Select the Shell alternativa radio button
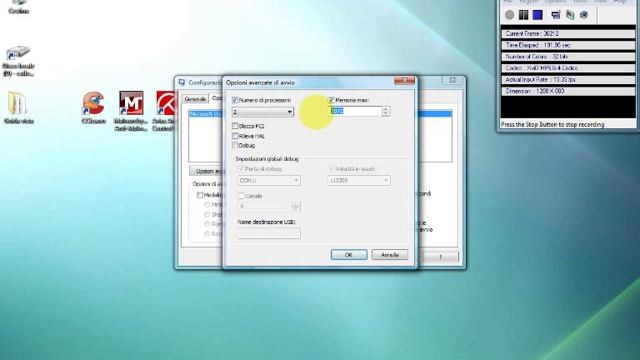The height and width of the screenshot is (360, 640). click(207, 214)
